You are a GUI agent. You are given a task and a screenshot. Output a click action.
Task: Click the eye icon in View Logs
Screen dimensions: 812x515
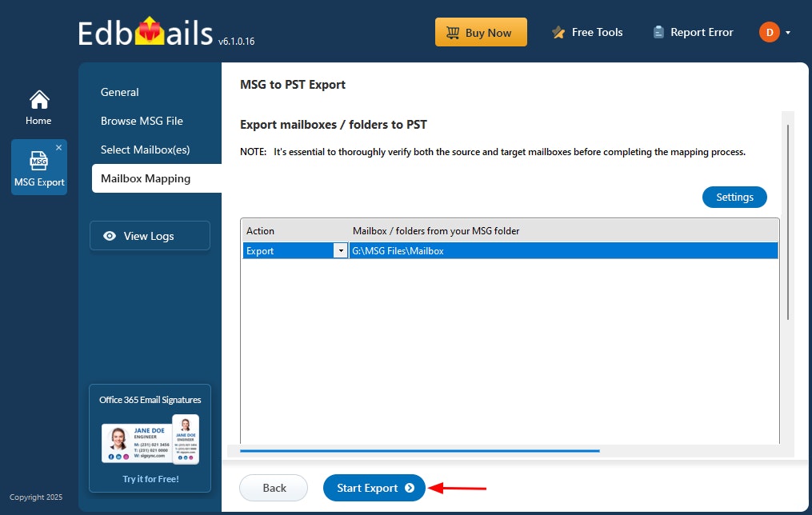click(x=110, y=236)
